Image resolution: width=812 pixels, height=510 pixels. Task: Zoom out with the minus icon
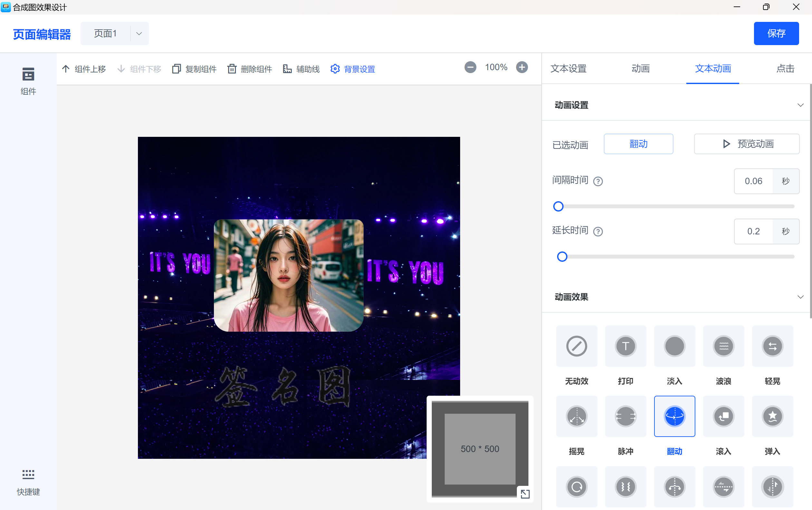click(470, 67)
